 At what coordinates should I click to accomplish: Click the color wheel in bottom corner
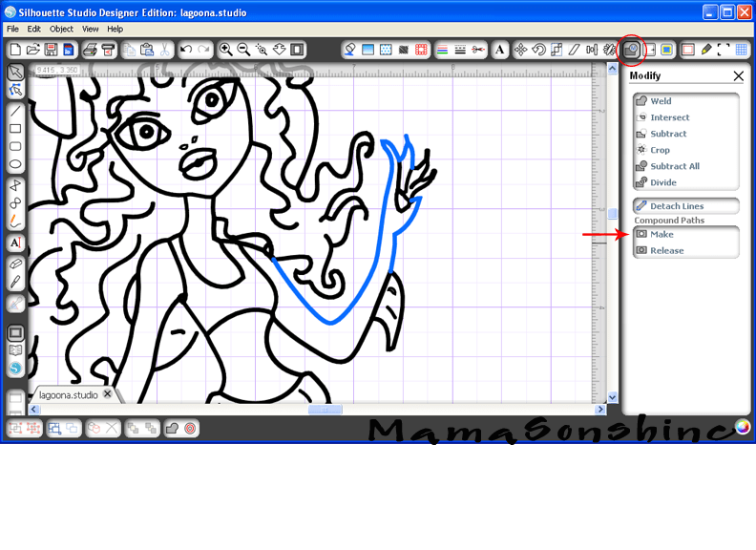click(x=742, y=427)
